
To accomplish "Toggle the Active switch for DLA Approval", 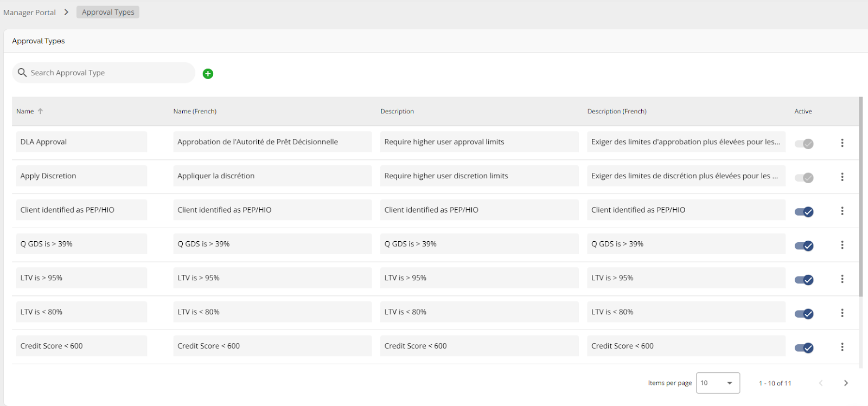I will tap(803, 144).
